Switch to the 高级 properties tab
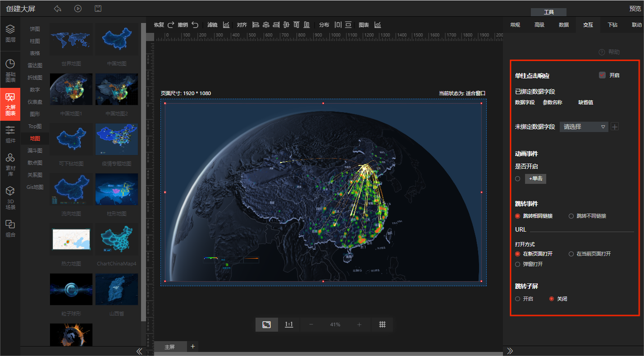Screen dimensions: 644x356 point(539,25)
